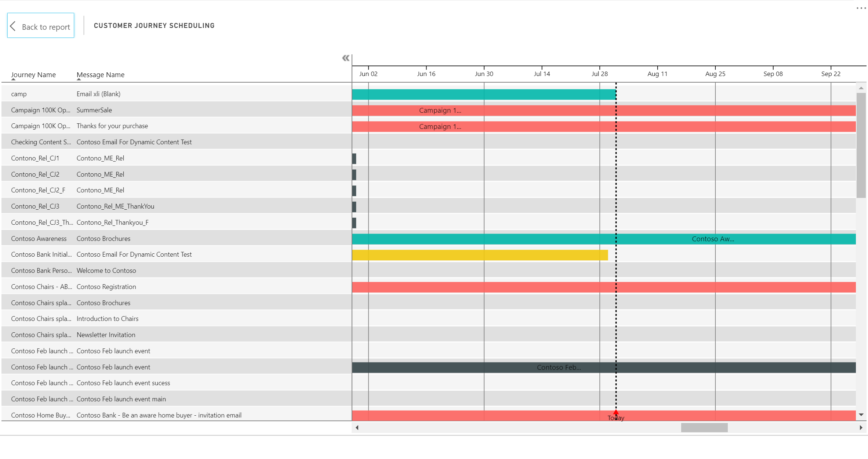Select the Contono_Rel_Thankyou_F dark small bar

(354, 223)
